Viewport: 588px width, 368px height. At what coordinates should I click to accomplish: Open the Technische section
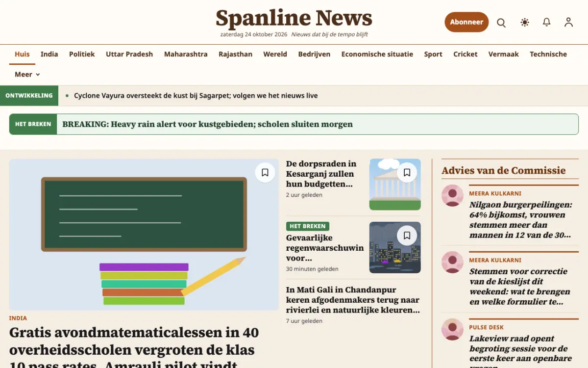(x=548, y=54)
